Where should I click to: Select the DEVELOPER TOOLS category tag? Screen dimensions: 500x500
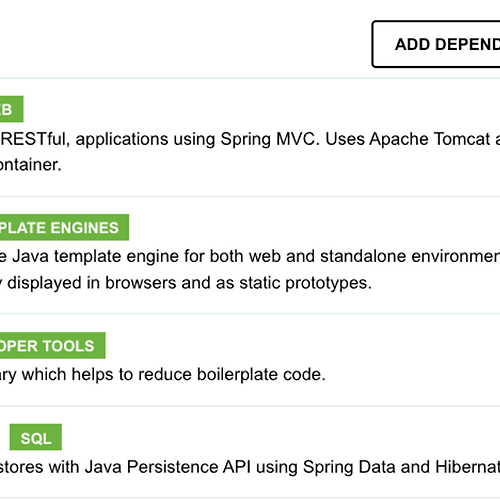(x=53, y=346)
